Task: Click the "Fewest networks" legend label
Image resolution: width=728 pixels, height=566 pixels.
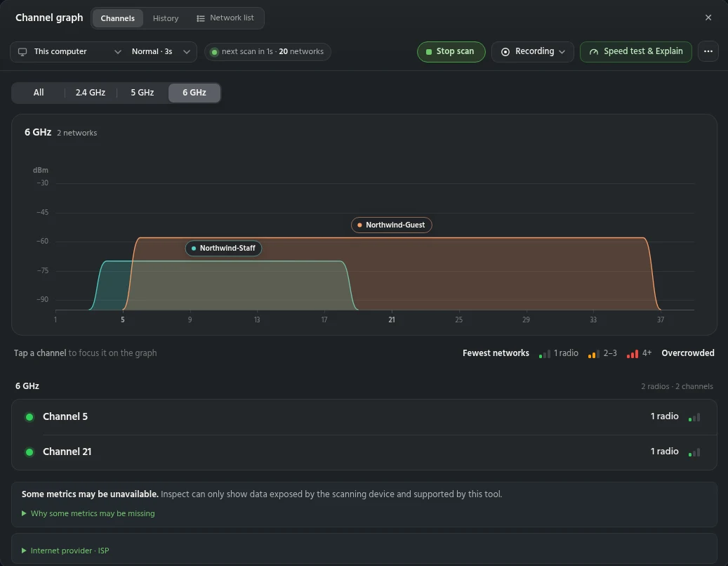Action: (496, 353)
